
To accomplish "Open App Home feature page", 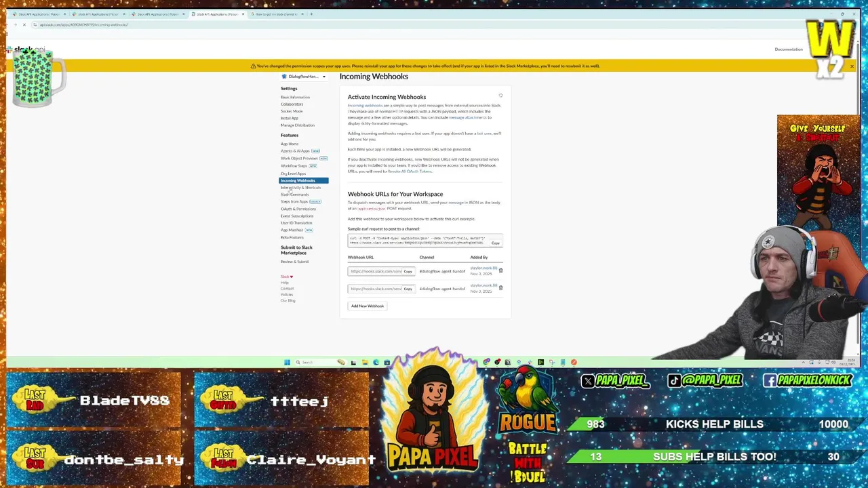I will [x=290, y=144].
